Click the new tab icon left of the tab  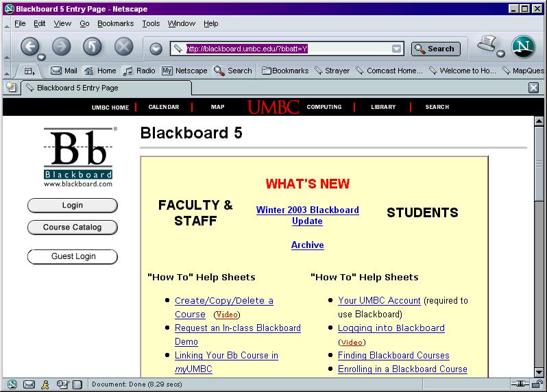coord(11,87)
